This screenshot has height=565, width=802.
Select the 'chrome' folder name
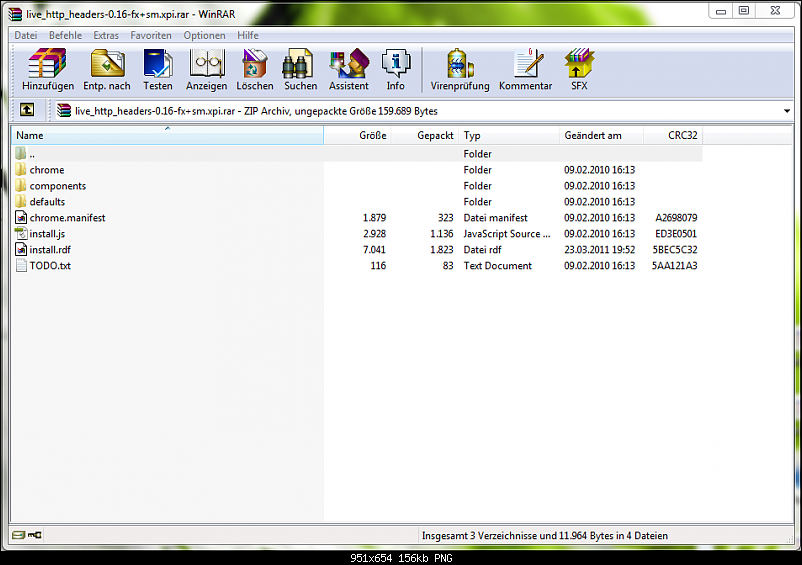[47, 170]
